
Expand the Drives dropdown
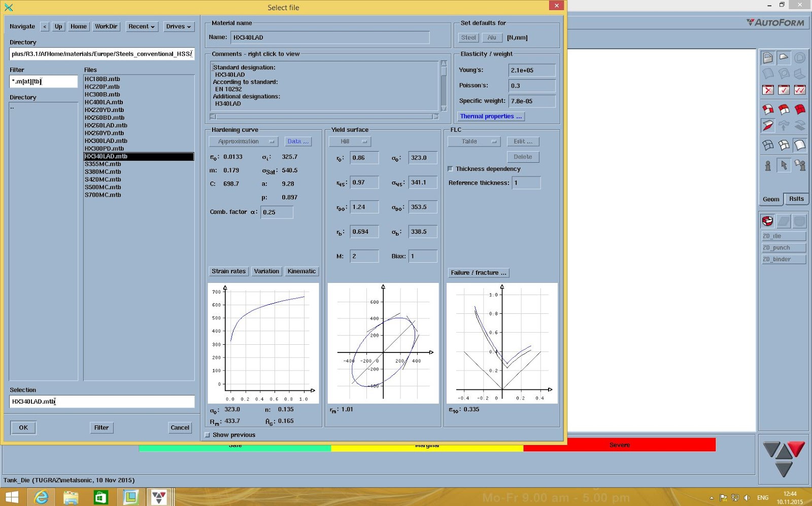pyautogui.click(x=178, y=26)
